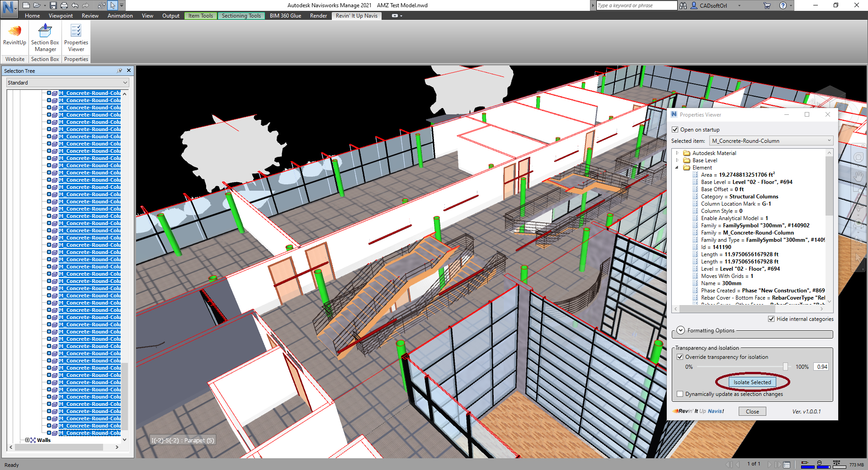The height and width of the screenshot is (470, 868).
Task: Click the Isolate Selected button
Action: coord(752,382)
